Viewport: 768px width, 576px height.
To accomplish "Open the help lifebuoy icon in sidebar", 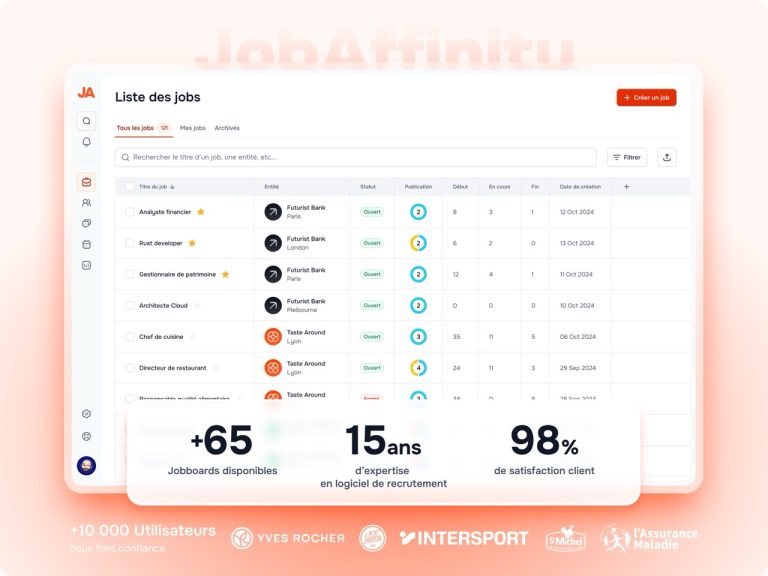I will tap(86, 436).
